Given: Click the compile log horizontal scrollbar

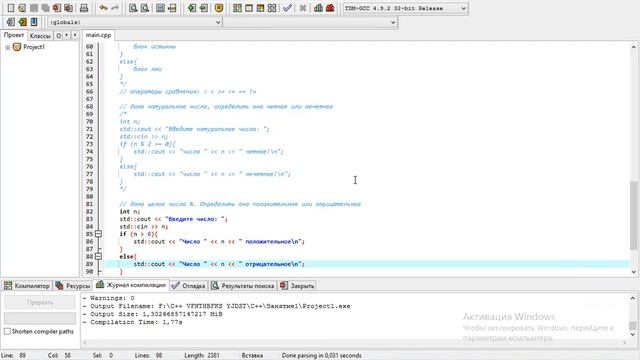Looking at the screenshot, I should click(354, 343).
